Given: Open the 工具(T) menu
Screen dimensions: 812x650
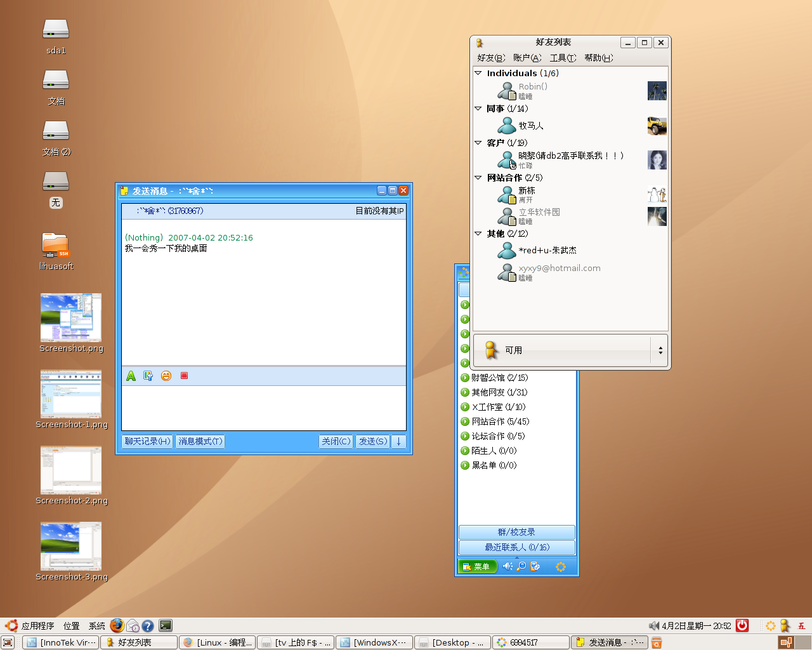Looking at the screenshot, I should (x=563, y=58).
